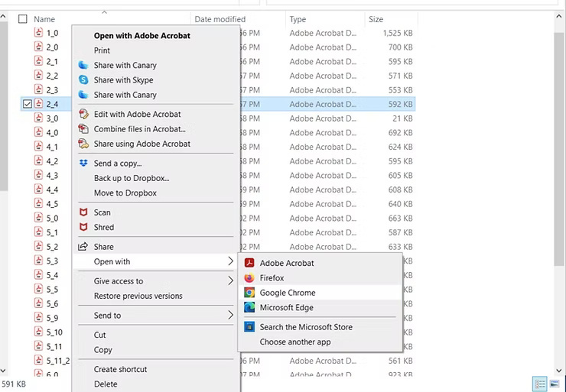Click the Microsoft Edge icon in the submenu
Viewport: 566px width, 392px height.
(249, 307)
